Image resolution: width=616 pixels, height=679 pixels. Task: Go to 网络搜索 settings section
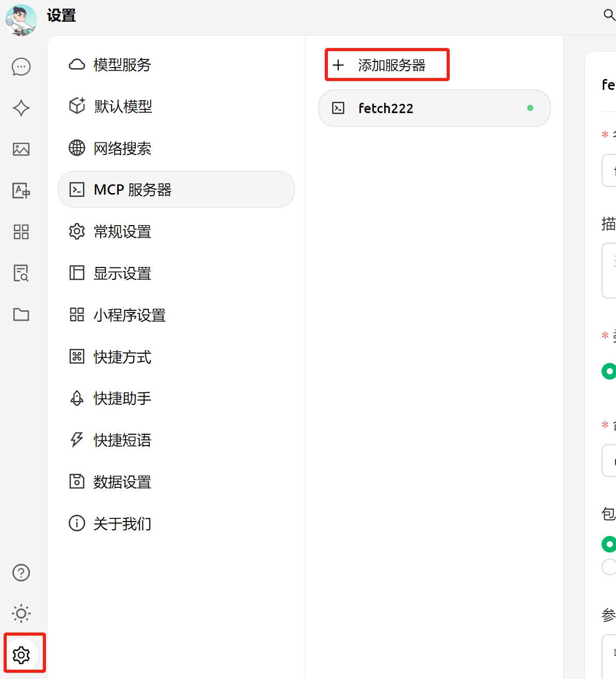122,149
